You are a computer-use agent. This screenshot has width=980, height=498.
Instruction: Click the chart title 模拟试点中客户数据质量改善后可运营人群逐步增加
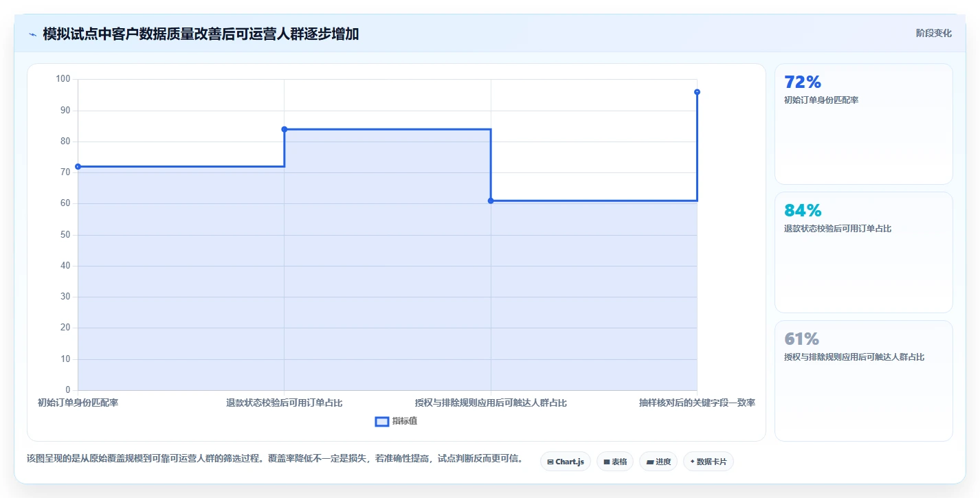click(x=201, y=34)
